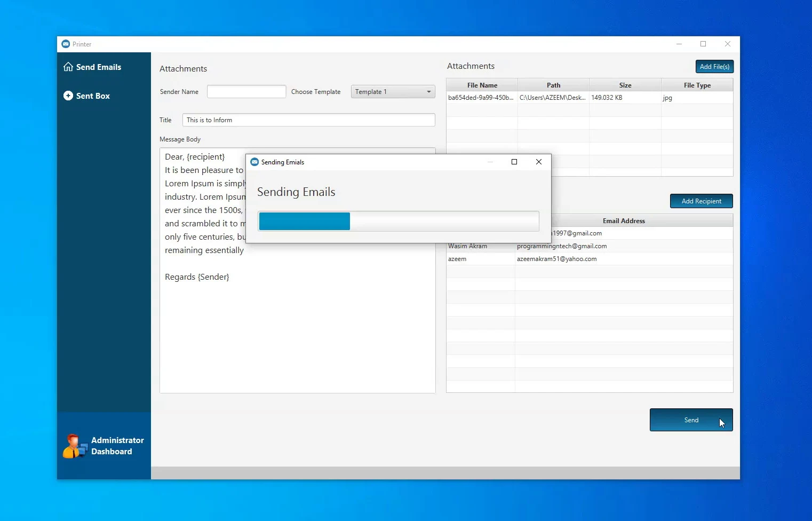Screen dimensions: 812x521
Task: Click the Administrator avatar icon
Action: [x=74, y=446]
